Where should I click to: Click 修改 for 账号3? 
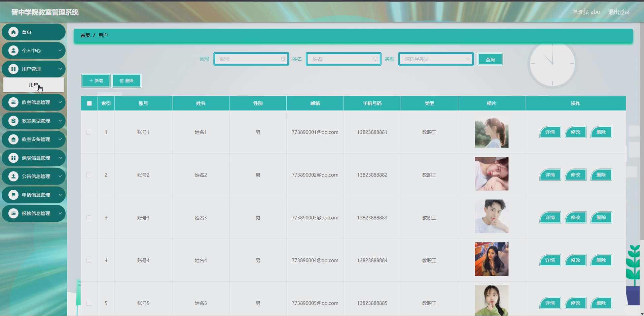[x=576, y=218]
